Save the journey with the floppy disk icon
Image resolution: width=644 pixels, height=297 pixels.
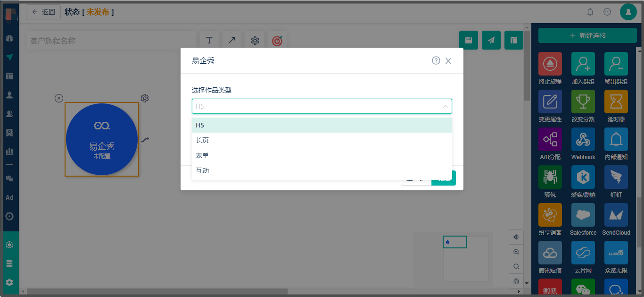tap(469, 40)
